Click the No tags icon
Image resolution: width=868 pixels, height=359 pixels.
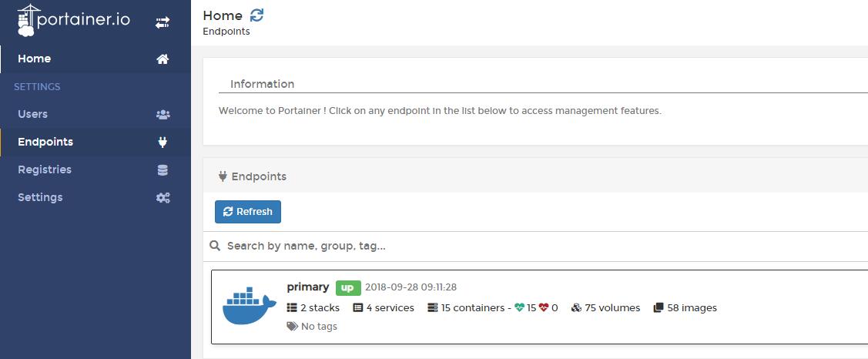[x=293, y=327]
